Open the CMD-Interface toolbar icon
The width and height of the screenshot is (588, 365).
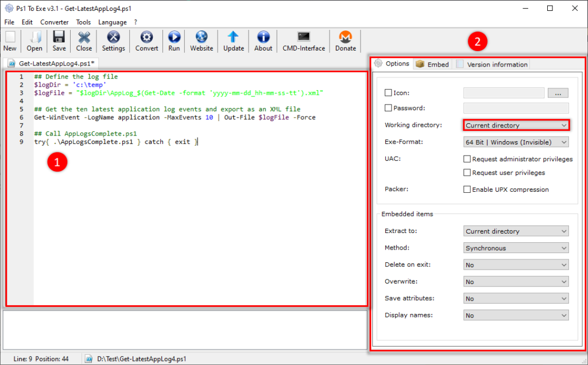304,37
